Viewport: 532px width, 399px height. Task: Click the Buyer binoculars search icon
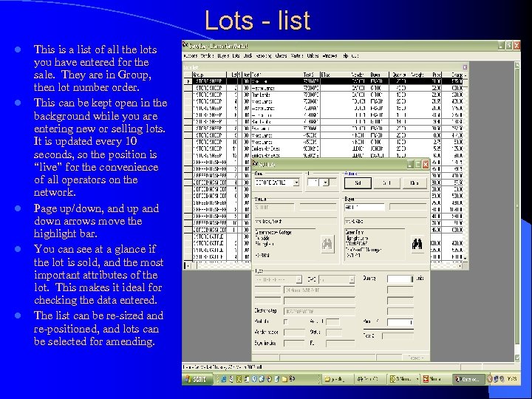tap(417, 244)
